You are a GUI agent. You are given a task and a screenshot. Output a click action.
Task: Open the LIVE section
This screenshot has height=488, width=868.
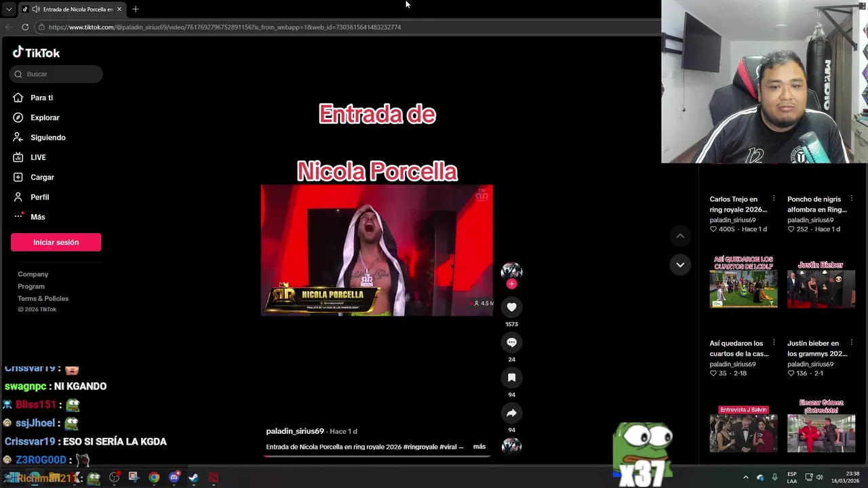click(x=29, y=157)
